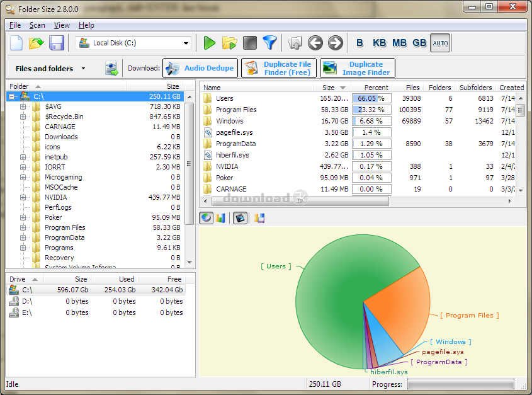Viewport: 532px width, 395px height.
Task: Click the rightmost chart toolbar icon
Action: pyautogui.click(x=259, y=218)
